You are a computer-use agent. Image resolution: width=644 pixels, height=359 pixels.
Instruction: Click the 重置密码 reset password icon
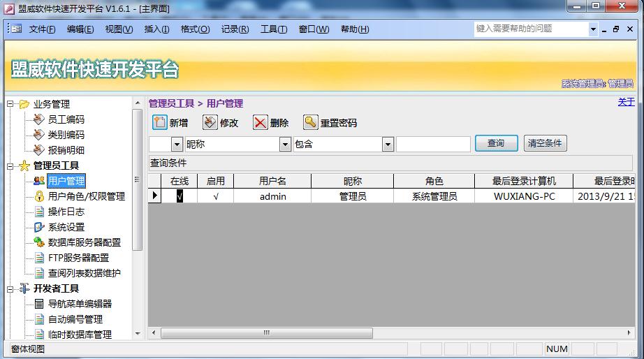click(x=311, y=122)
